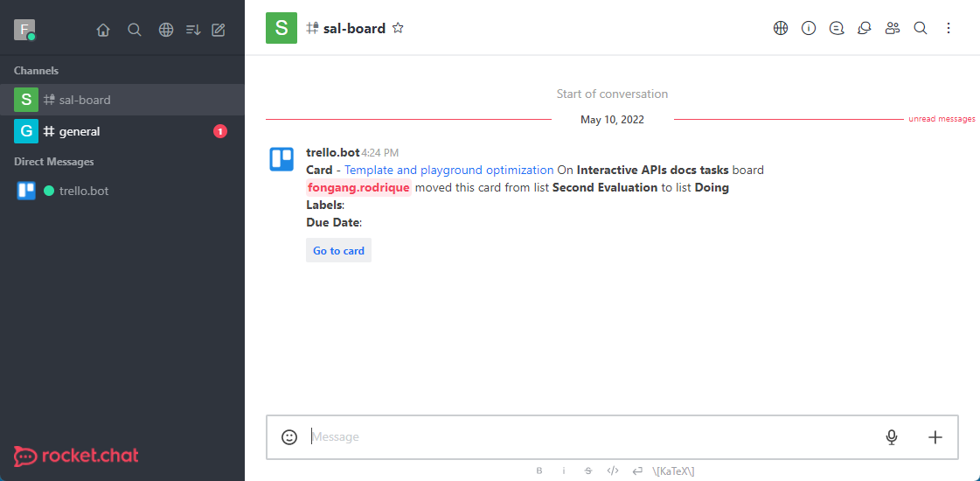Viewport: 980px width, 481px height.
Task: Click sal-board title in header
Action: [354, 28]
